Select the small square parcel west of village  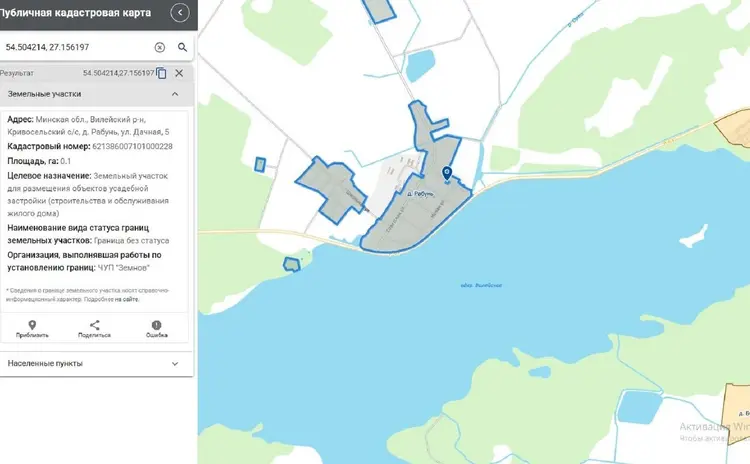pyautogui.click(x=260, y=165)
